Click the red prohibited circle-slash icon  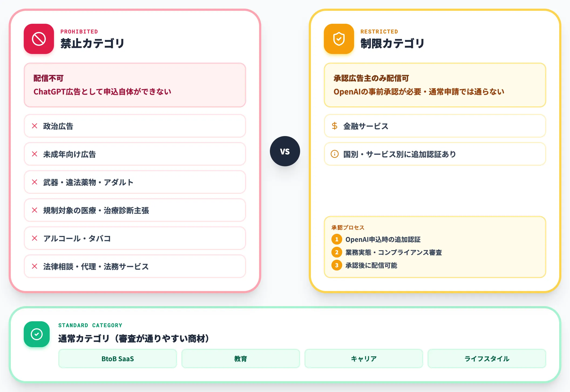pos(39,39)
